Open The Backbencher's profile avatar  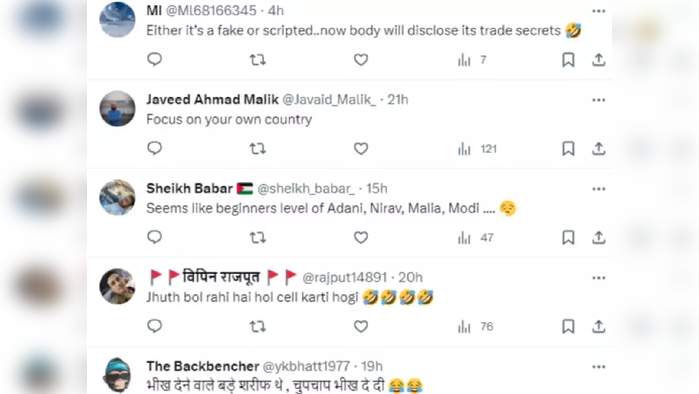click(x=117, y=375)
